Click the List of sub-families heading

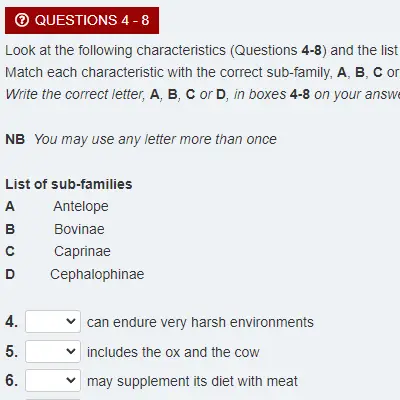pos(69,184)
